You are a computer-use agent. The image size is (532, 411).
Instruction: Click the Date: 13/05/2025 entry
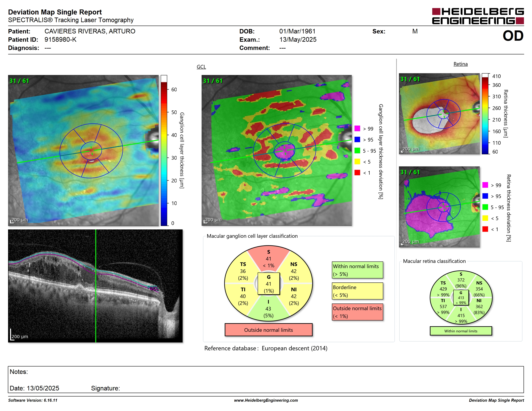[x=34, y=388]
